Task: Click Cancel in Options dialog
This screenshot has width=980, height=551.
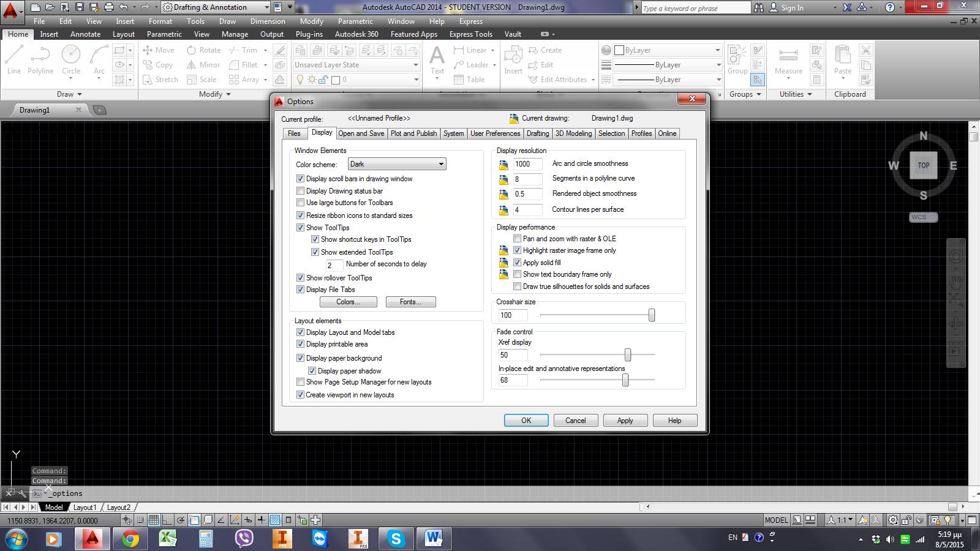Action: click(x=576, y=421)
